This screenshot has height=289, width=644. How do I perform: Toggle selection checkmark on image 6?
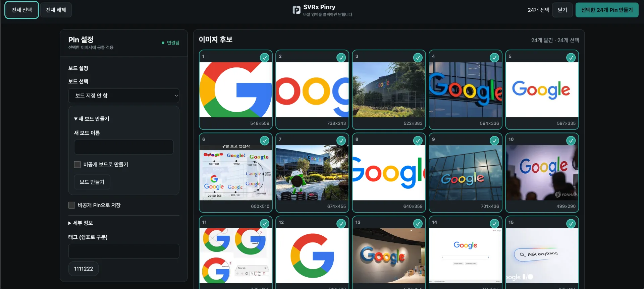pos(265,141)
